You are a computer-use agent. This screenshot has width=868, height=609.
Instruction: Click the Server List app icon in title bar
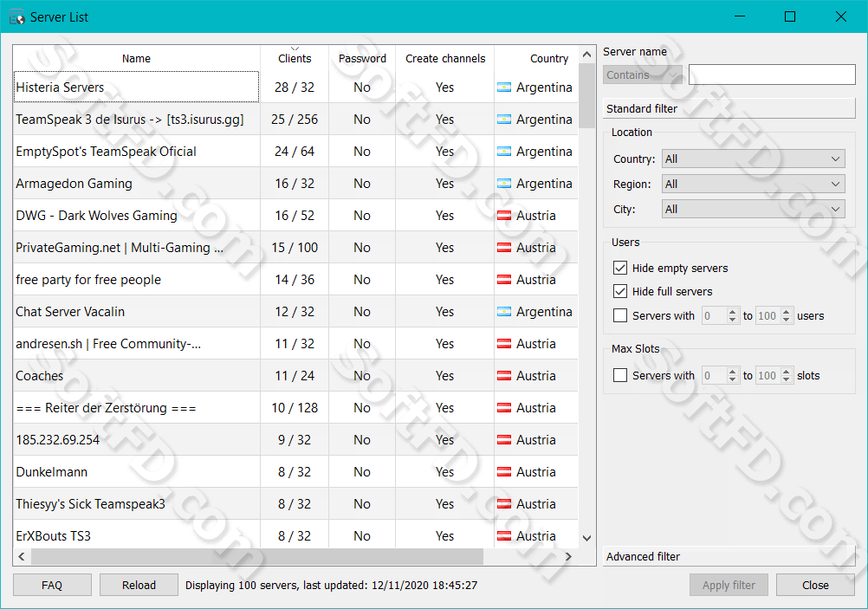(17, 17)
